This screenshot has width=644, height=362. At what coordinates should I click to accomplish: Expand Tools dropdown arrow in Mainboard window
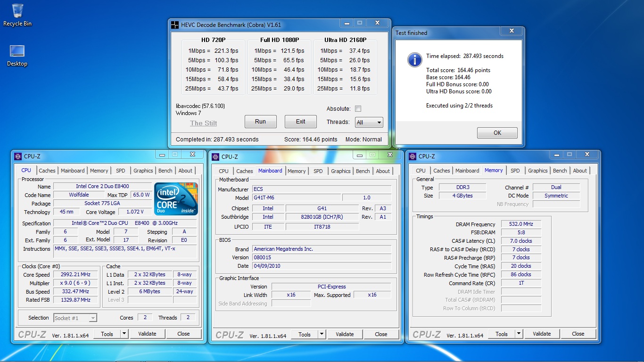coord(322,334)
